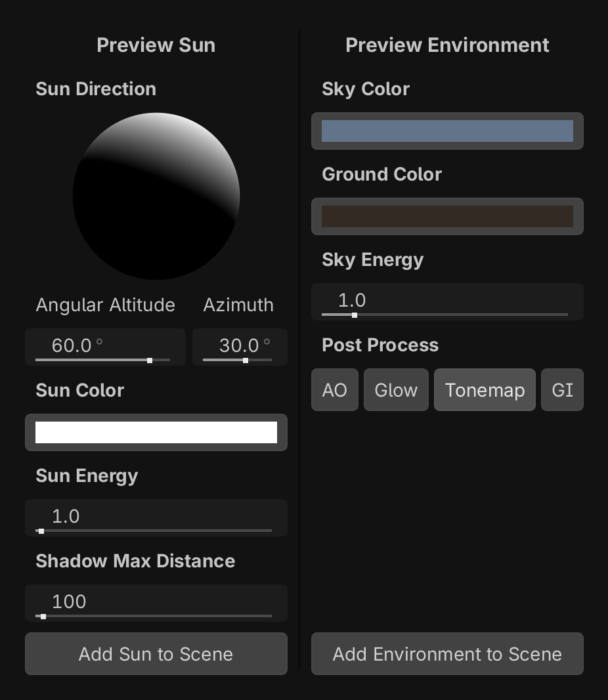Image resolution: width=608 pixels, height=700 pixels.
Task: Click the Angular Altitude value 60.0
Action: pos(72,345)
